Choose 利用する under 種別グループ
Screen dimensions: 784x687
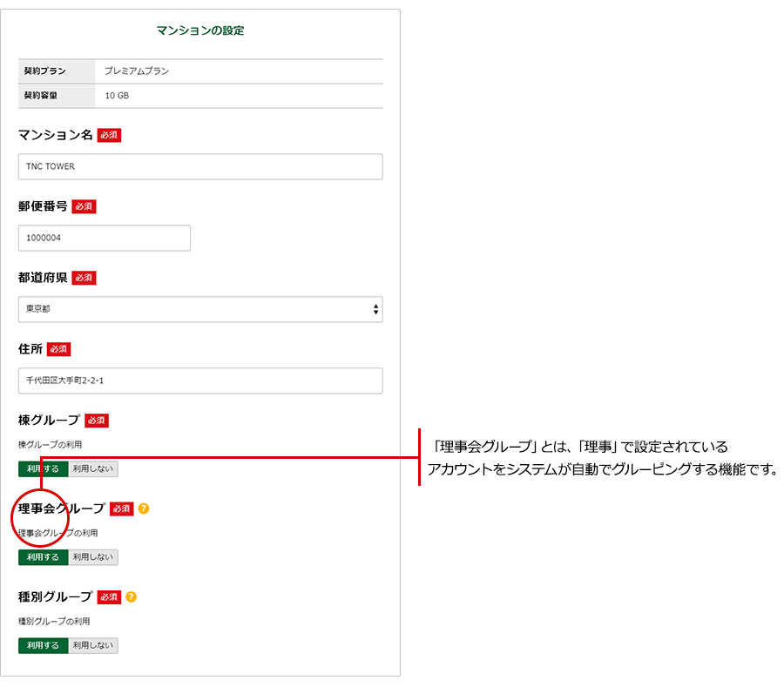pyautogui.click(x=44, y=646)
